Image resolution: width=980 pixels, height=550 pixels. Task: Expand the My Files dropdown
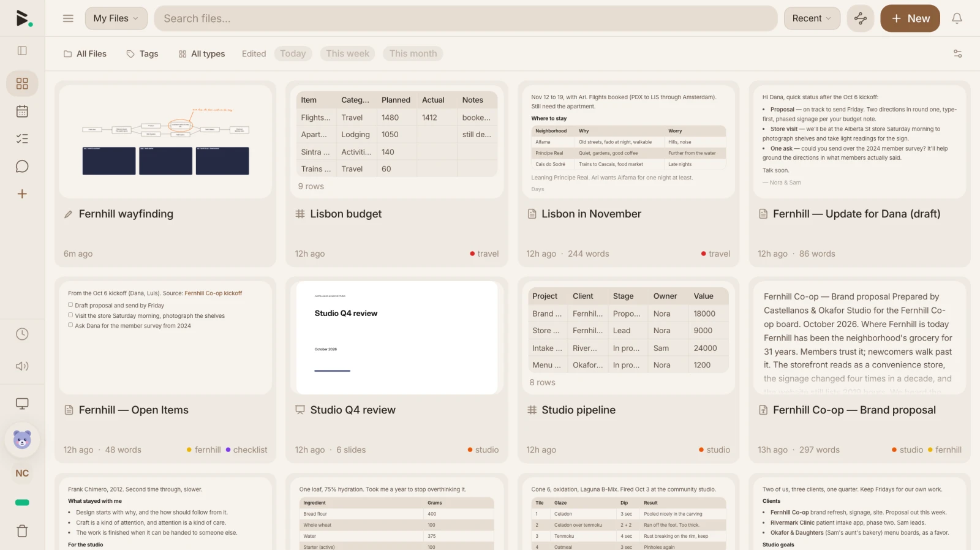116,18
